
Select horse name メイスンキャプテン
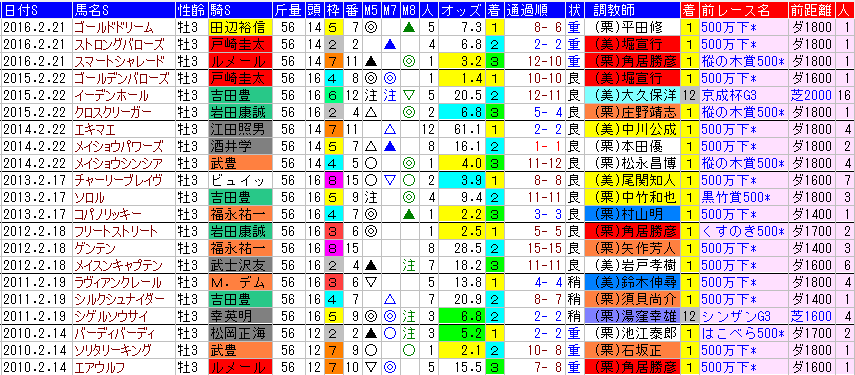118,266
